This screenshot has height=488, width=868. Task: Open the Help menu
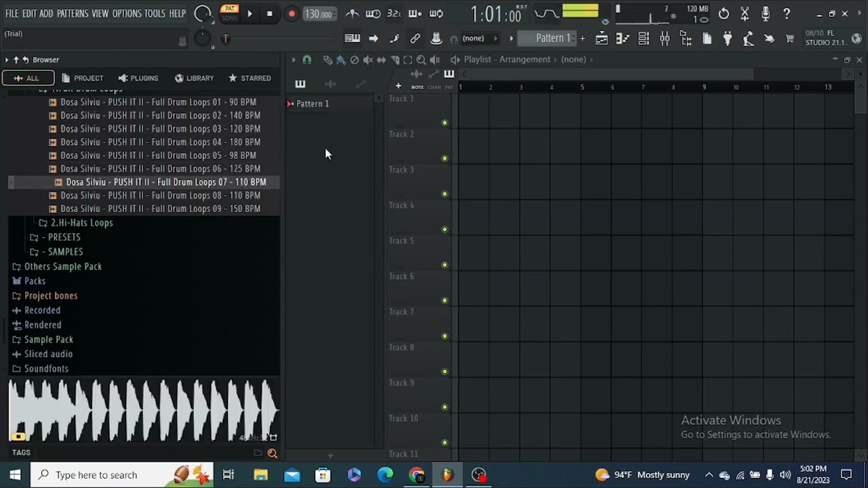pyautogui.click(x=178, y=14)
